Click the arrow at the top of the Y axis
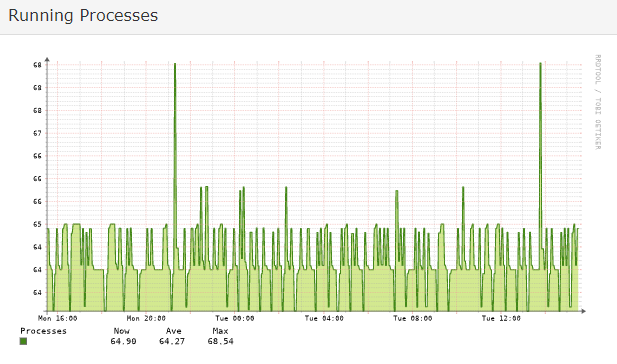The image size is (617, 364). pos(47,59)
